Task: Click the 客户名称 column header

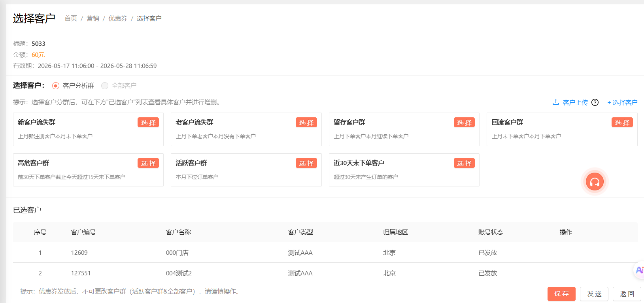Action: click(x=178, y=232)
